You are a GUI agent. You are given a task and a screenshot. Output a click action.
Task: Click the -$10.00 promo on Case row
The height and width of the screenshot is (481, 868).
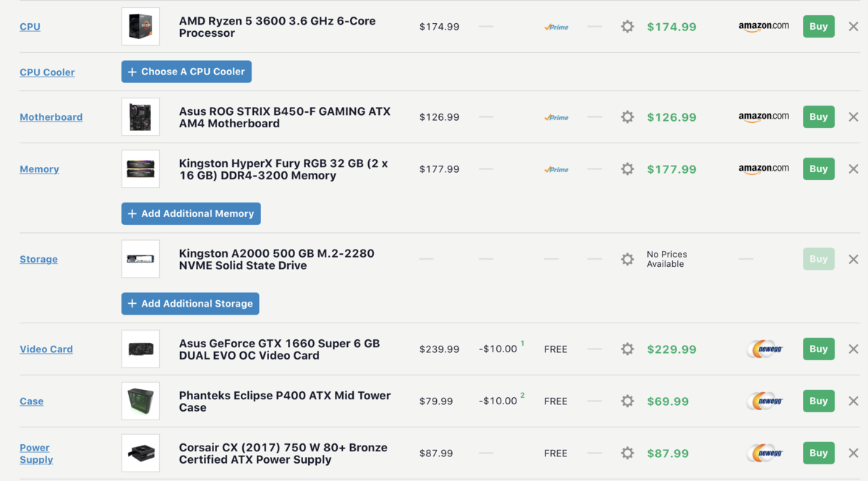(498, 401)
